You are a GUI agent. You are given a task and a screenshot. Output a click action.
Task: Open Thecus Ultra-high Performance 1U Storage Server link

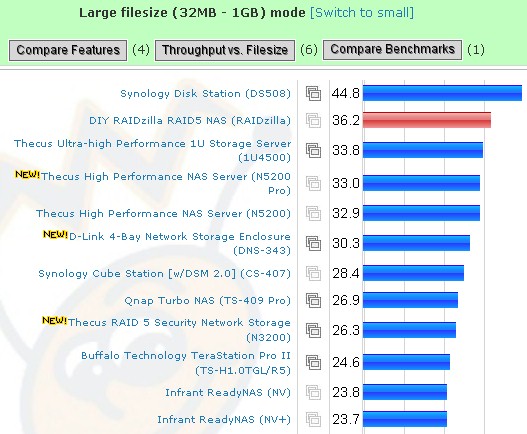click(152, 150)
